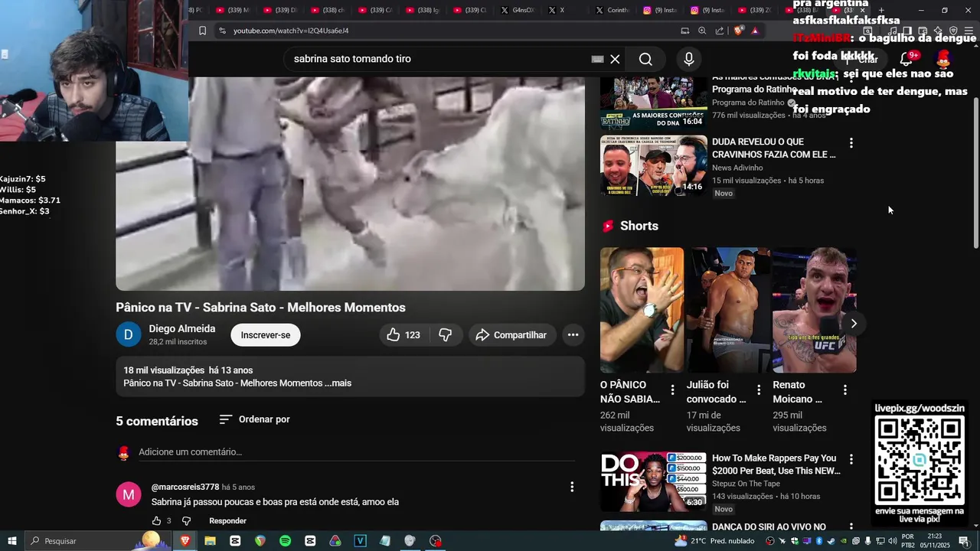
Task: Click the Pesquisar taskbar search box
Action: (98, 541)
